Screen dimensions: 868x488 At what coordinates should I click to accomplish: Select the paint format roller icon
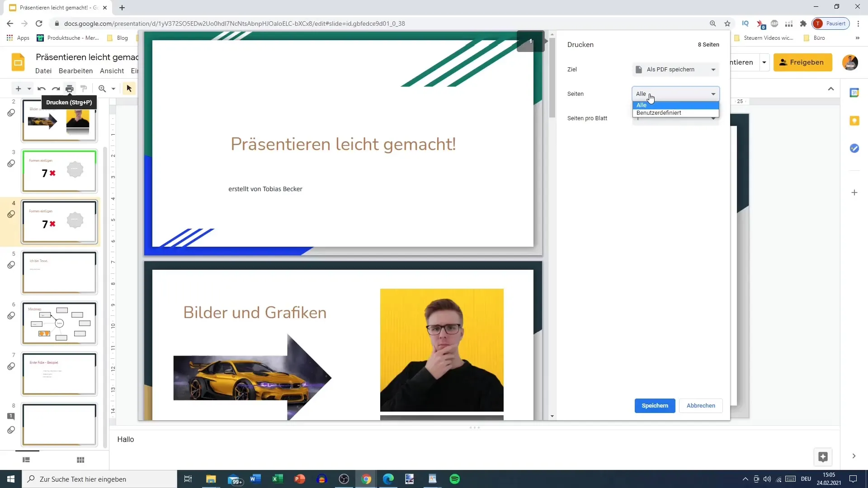pyautogui.click(x=84, y=89)
